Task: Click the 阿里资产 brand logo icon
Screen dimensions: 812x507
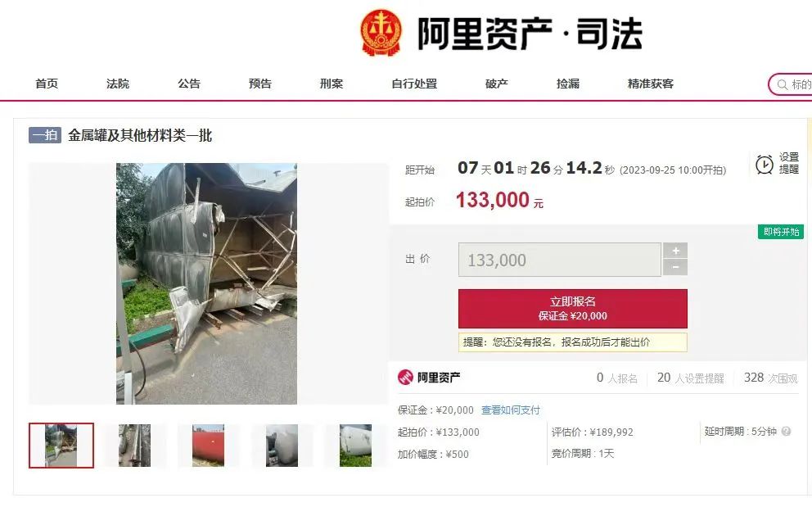Action: [x=405, y=377]
